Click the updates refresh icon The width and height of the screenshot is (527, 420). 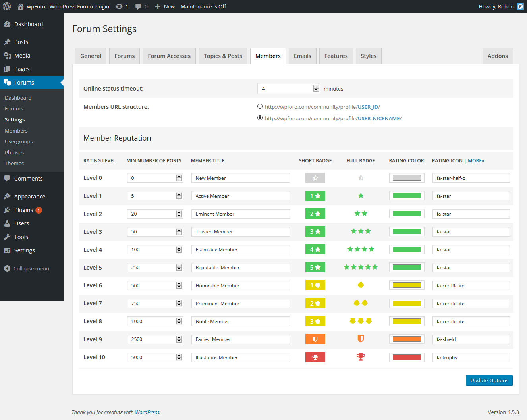[x=119, y=6]
